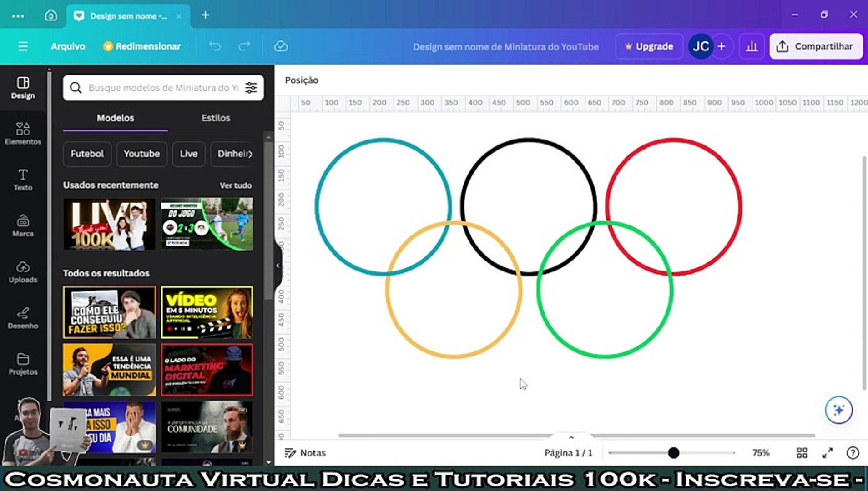Open the insights chart icon near Compartilhar
The height and width of the screenshot is (491, 868).
tap(752, 46)
